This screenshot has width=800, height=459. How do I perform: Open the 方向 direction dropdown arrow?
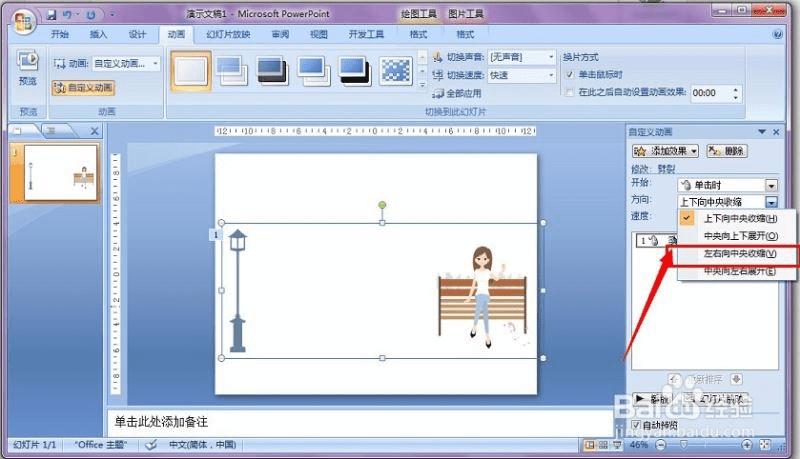coord(771,202)
